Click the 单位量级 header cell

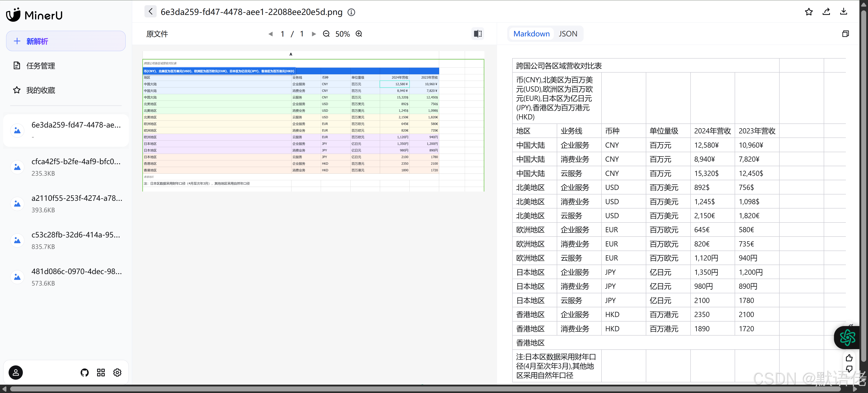coord(668,131)
